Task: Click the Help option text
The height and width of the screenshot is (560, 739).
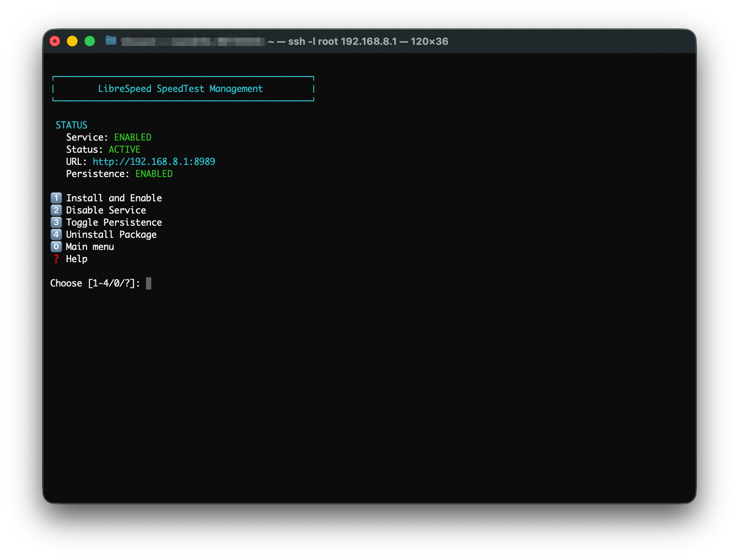Action: click(76, 259)
